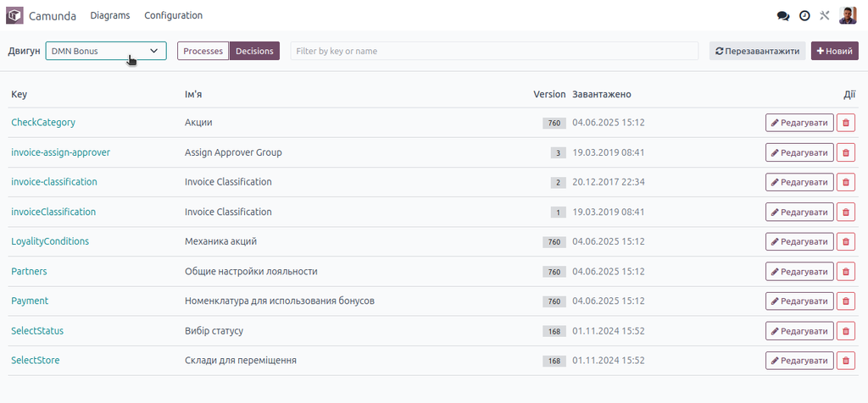The width and height of the screenshot is (868, 403).
Task: Expand the DMN Bonus engine dropdown
Action: (106, 51)
